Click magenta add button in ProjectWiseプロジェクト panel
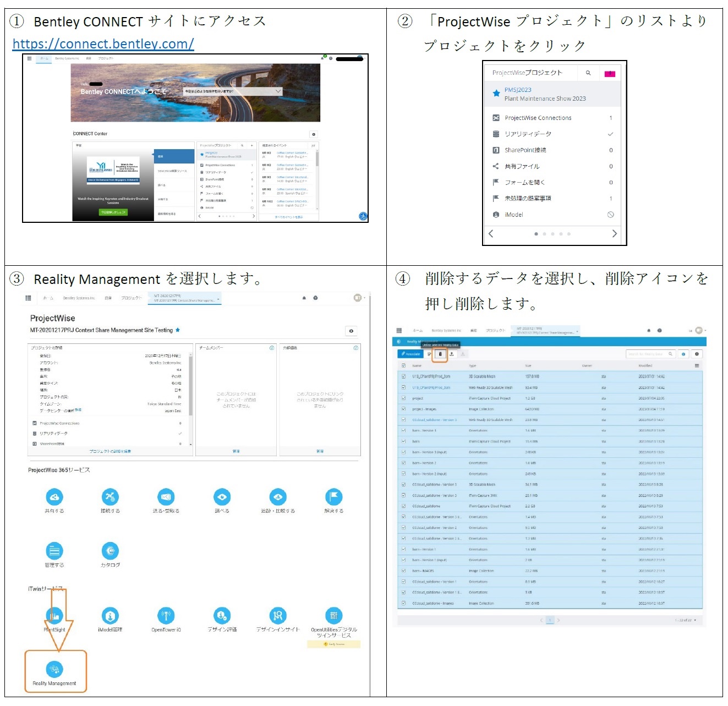Screen dimensions: 728x706 tap(610, 74)
